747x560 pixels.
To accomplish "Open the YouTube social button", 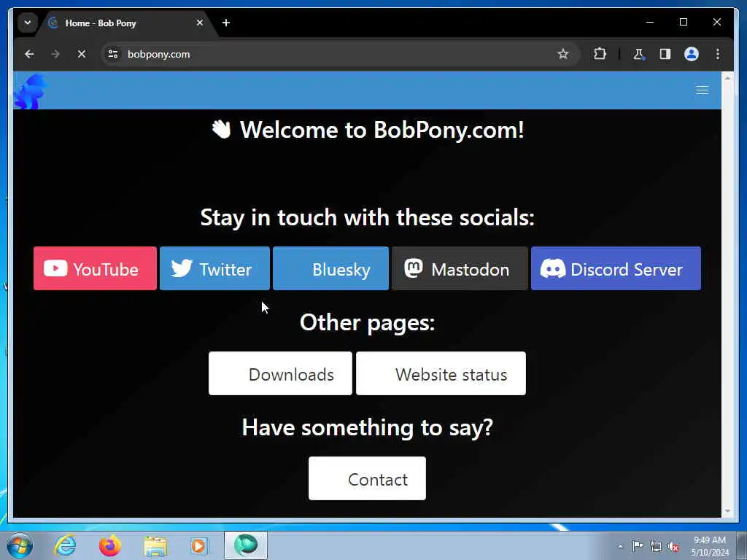I will (95, 268).
